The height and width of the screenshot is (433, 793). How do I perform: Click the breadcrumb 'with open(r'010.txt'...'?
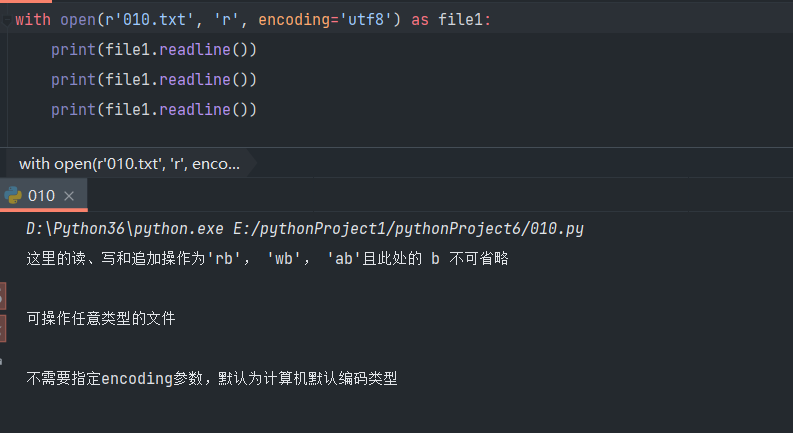click(128, 163)
